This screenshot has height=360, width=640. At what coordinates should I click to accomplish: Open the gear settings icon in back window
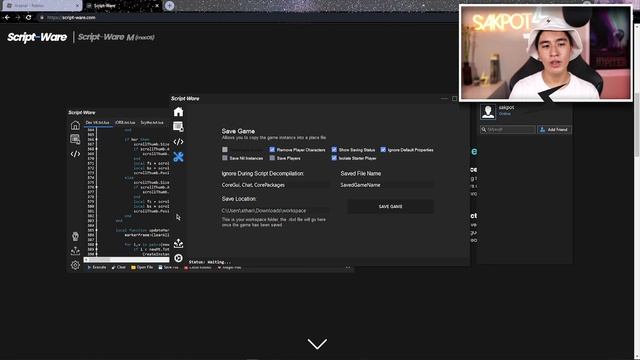click(x=75, y=265)
